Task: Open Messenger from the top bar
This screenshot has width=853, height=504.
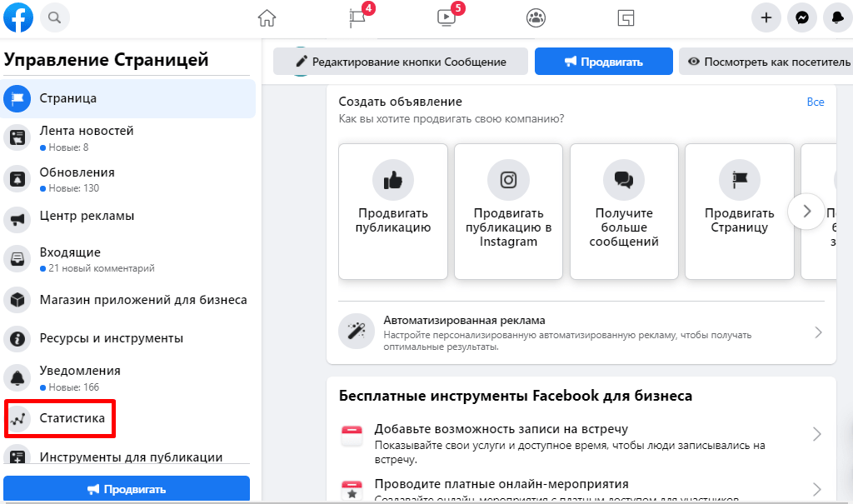Action: (801, 17)
